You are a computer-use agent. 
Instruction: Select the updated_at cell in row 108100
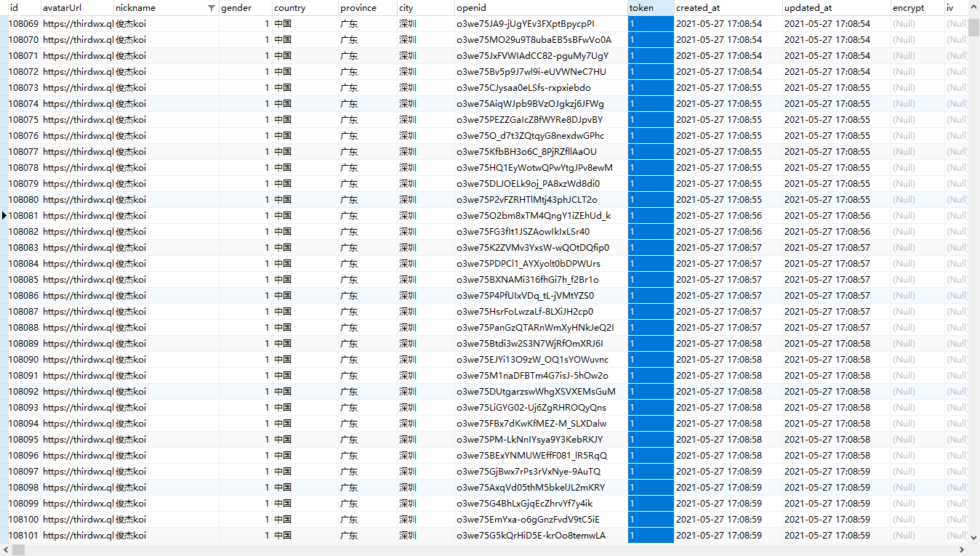[x=836, y=520]
